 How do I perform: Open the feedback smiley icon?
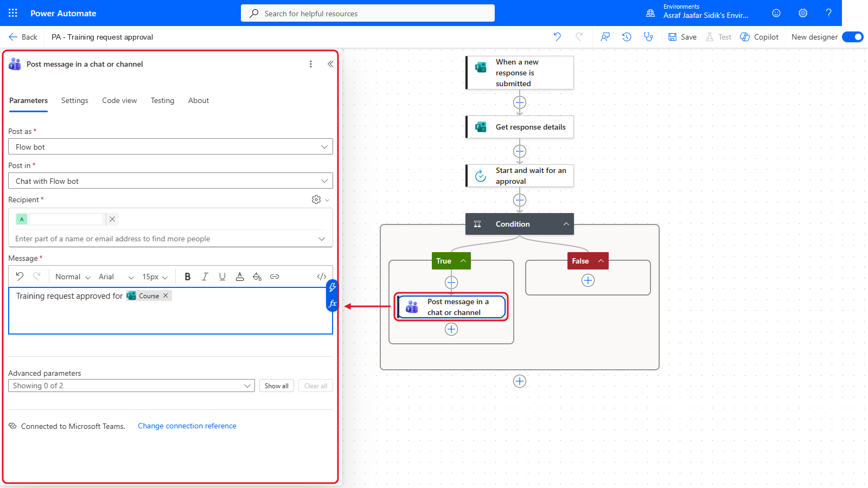tap(776, 13)
